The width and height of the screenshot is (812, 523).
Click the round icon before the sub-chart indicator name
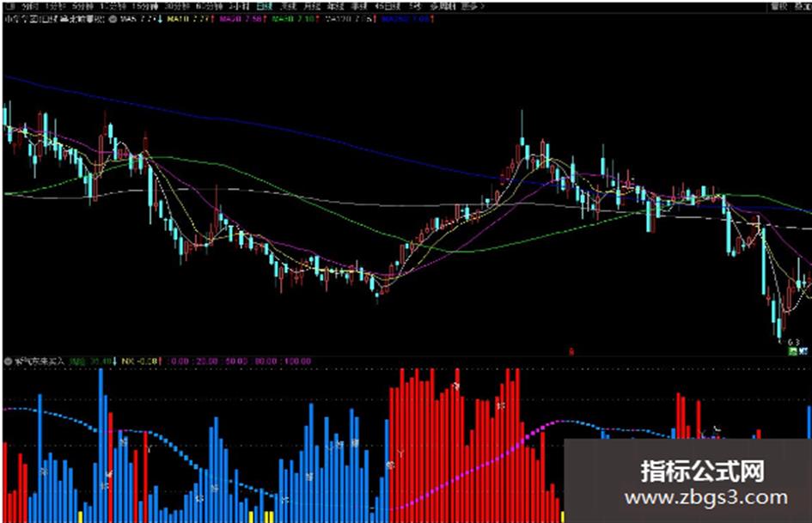[9, 361]
